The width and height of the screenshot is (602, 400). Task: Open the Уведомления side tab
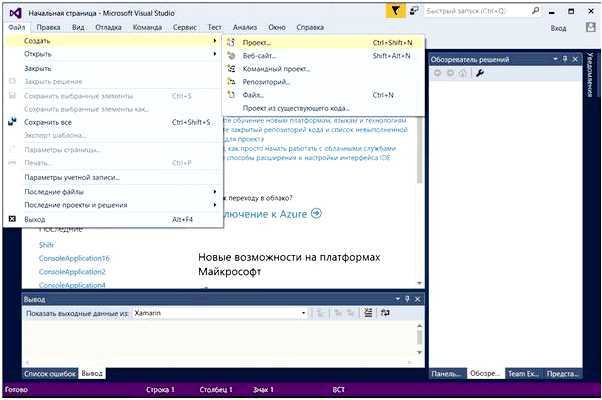(590, 75)
